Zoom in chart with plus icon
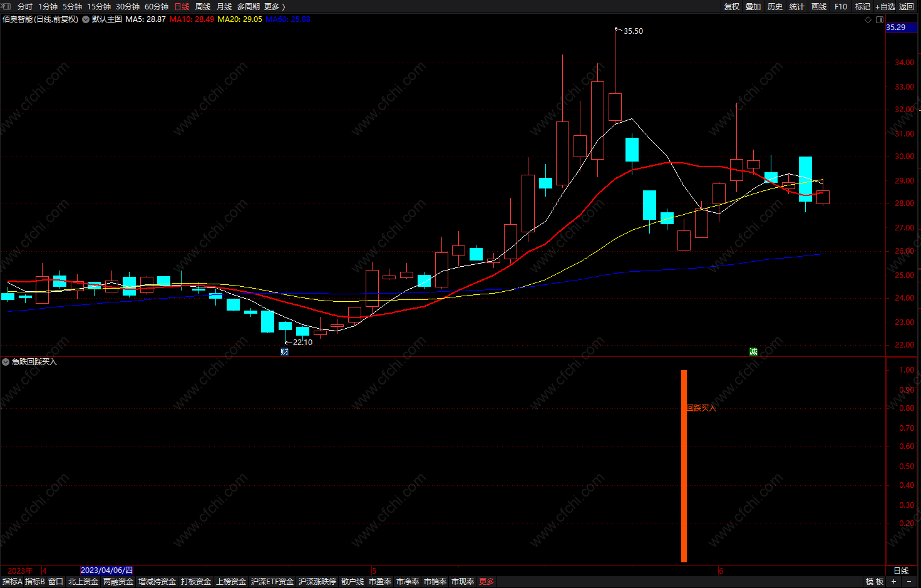The height and width of the screenshot is (588, 921). coord(894,582)
